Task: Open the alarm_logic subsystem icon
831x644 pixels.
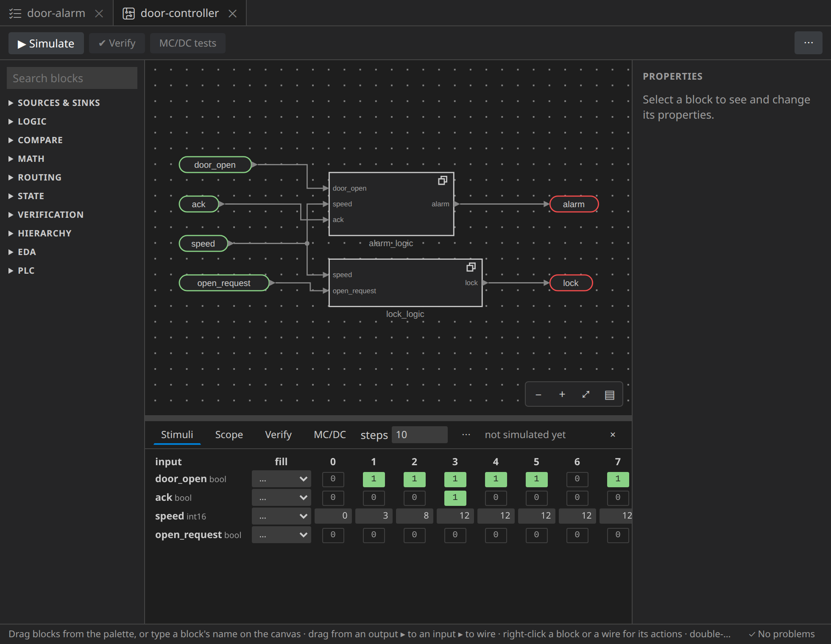Action: coord(442,181)
